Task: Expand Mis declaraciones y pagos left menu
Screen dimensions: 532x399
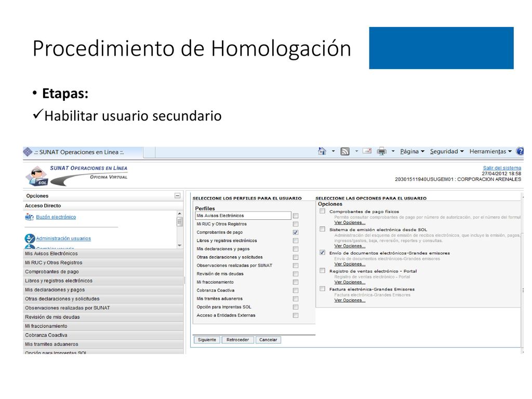Action: coord(103,290)
